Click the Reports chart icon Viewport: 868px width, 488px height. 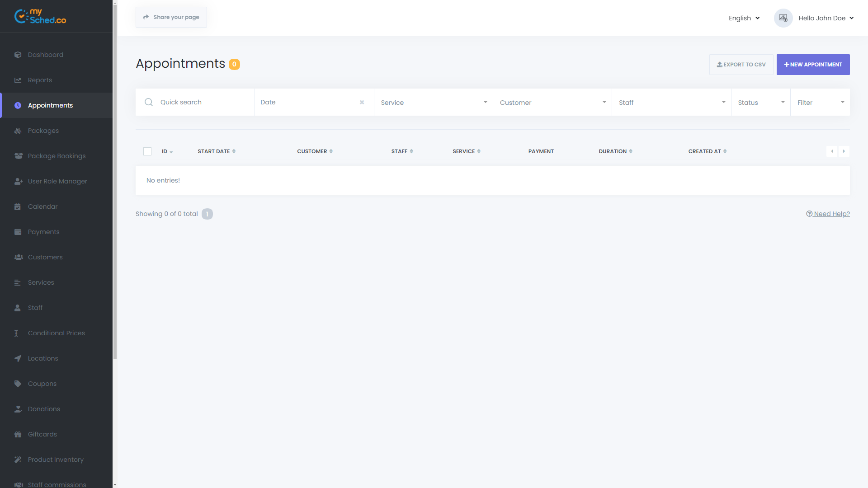coord(18,80)
